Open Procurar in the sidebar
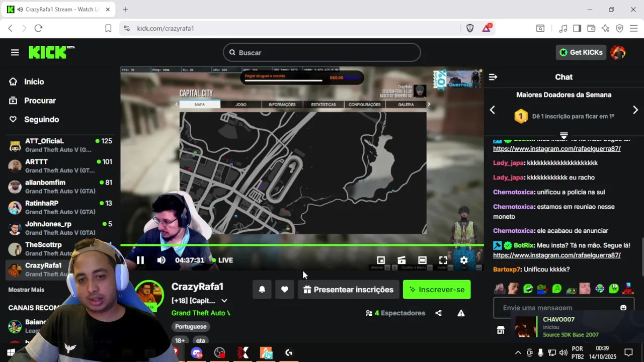Screen dimensions: 644x362 click(x=33, y=101)
